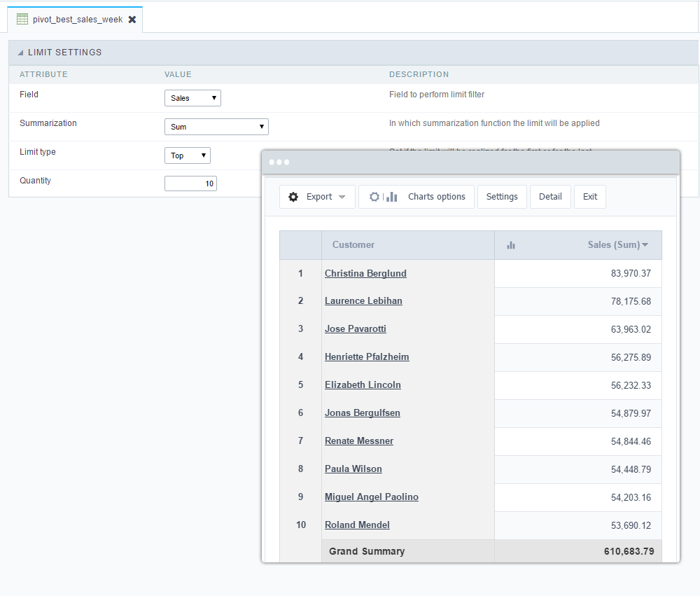Viewport: 700px width, 596px height.
Task: Click the Exit button
Action: click(x=590, y=197)
